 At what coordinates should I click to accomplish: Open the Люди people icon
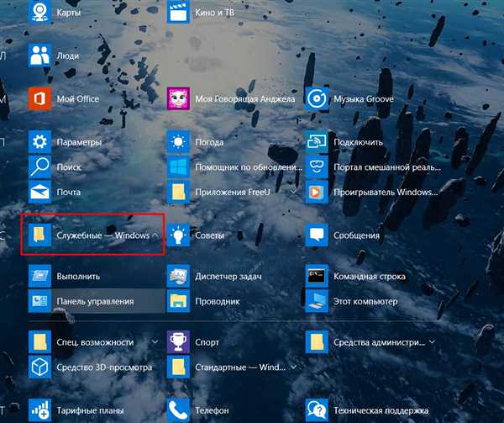click(39, 56)
